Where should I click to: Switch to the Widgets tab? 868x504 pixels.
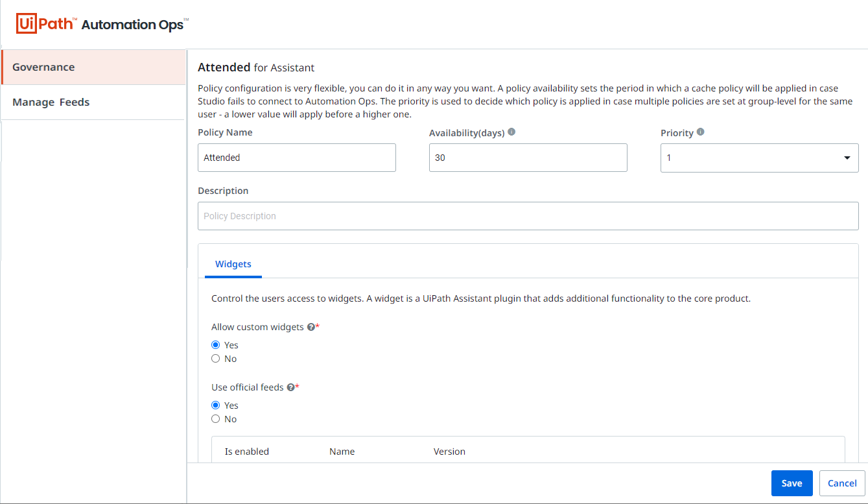click(x=233, y=264)
